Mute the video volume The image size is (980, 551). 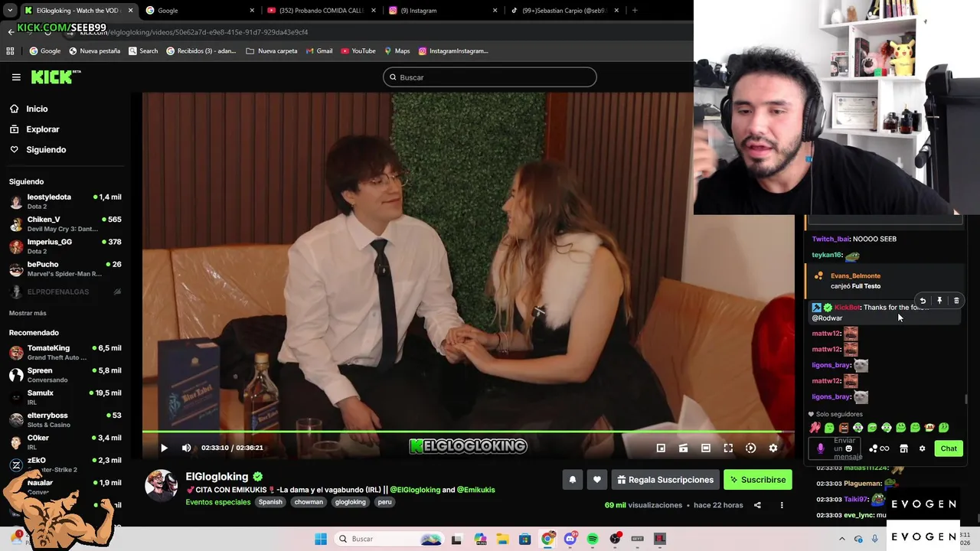pos(186,448)
